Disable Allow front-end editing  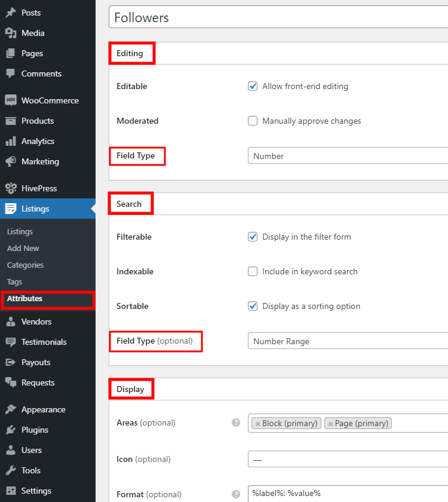coord(253,86)
